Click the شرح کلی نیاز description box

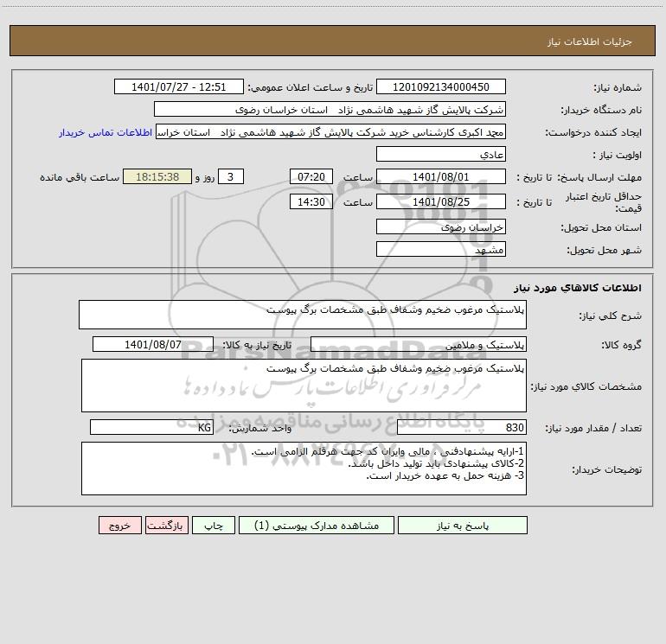(x=303, y=315)
